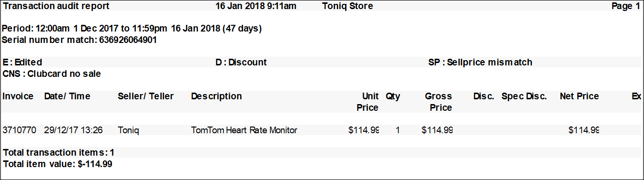Click the Transaction audit report title
The height and width of the screenshot is (180, 644).
56,6
